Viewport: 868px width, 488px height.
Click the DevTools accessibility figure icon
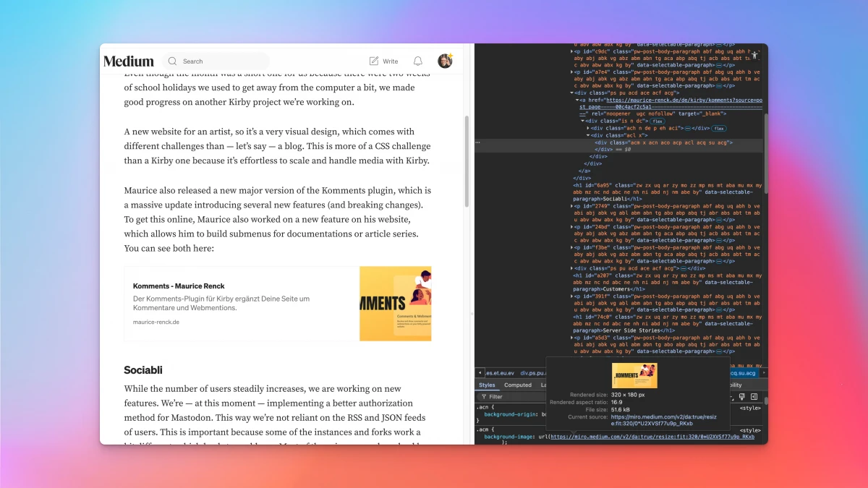click(x=754, y=55)
